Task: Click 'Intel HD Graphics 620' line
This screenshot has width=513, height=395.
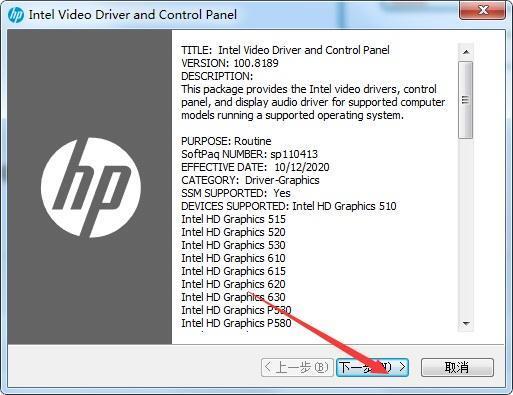Action: [x=233, y=284]
